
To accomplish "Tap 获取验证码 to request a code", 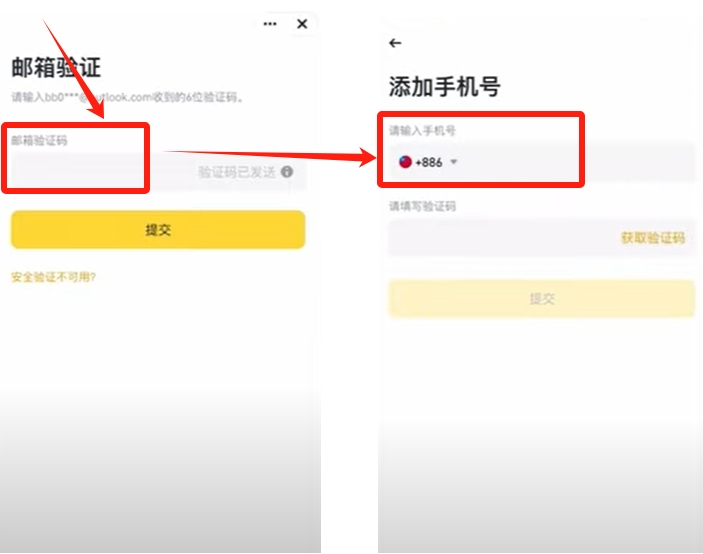I will tap(653, 238).
